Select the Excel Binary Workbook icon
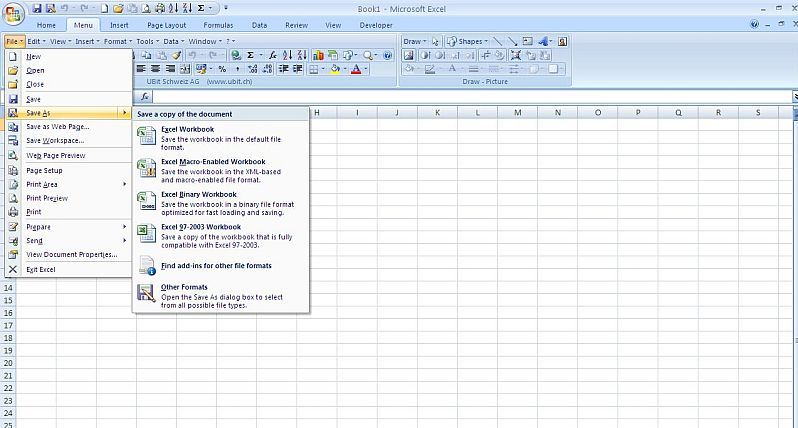The height and width of the screenshot is (428, 798). (x=146, y=201)
